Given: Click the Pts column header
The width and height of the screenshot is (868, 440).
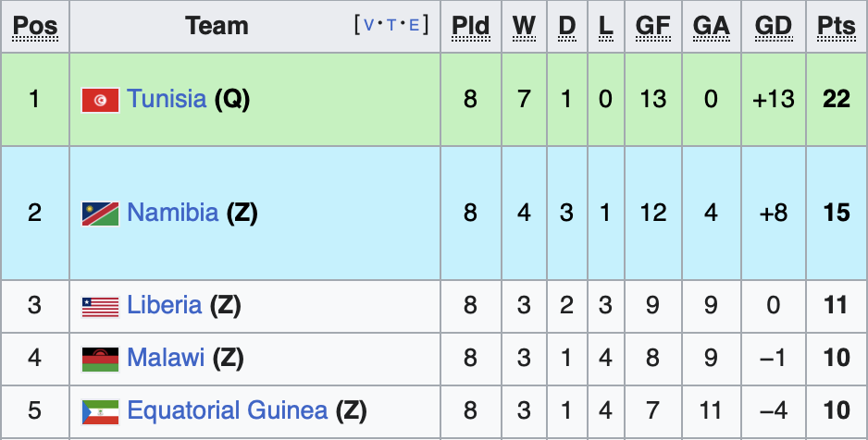Looking at the screenshot, I should [x=837, y=26].
